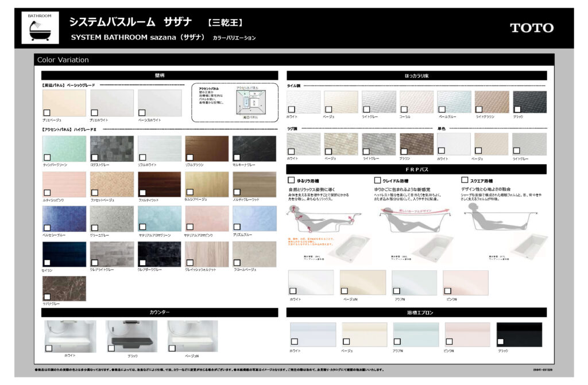Select the クレアライトグレー swatch
This screenshot has width=588, height=385.
point(112,254)
